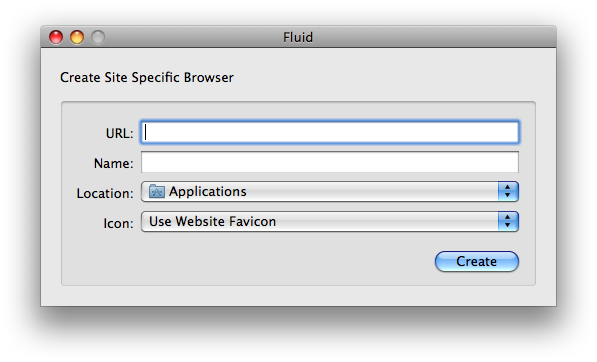Open the Use Website Favicon dropdown
The height and width of the screenshot is (362, 597).
pyautogui.click(x=330, y=222)
